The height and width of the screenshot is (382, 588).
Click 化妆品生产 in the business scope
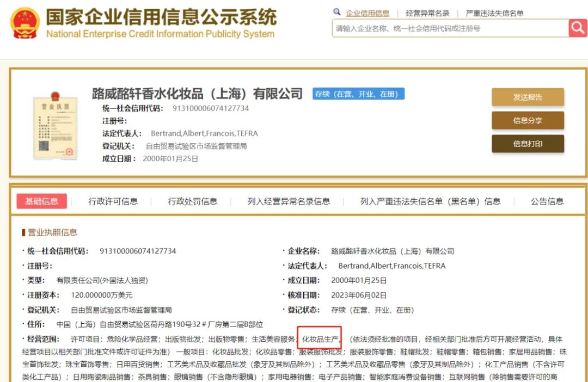(320, 339)
